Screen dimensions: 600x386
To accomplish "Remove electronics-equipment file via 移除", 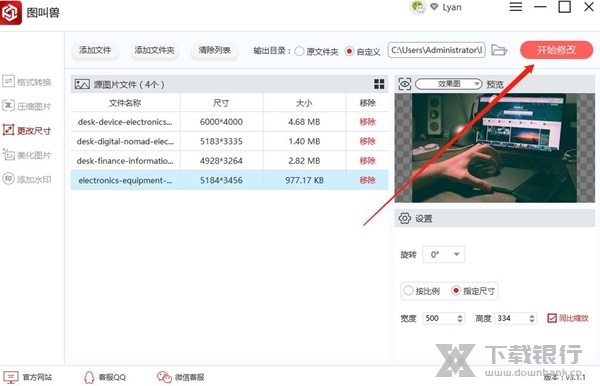I will point(367,180).
